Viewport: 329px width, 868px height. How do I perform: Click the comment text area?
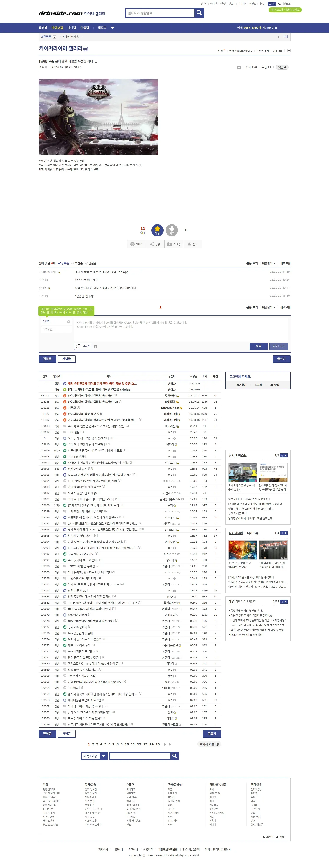181,329
